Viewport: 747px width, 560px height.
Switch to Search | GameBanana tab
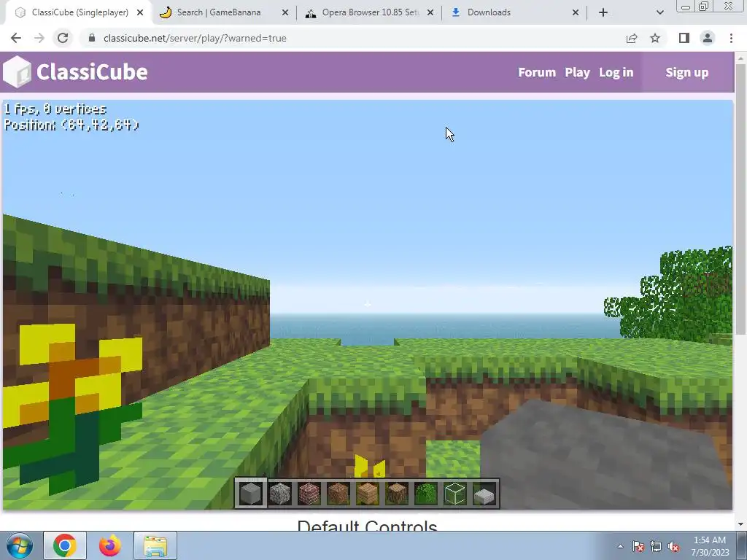[219, 12]
